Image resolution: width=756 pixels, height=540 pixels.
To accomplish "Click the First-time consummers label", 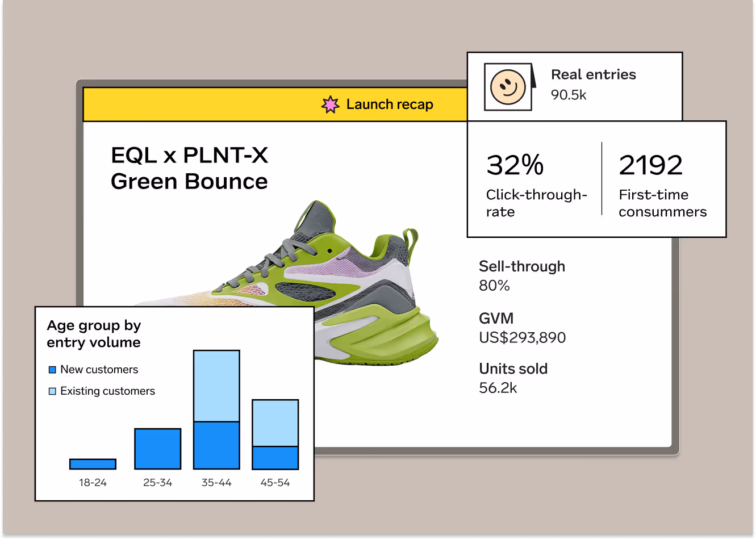I will pos(663,203).
